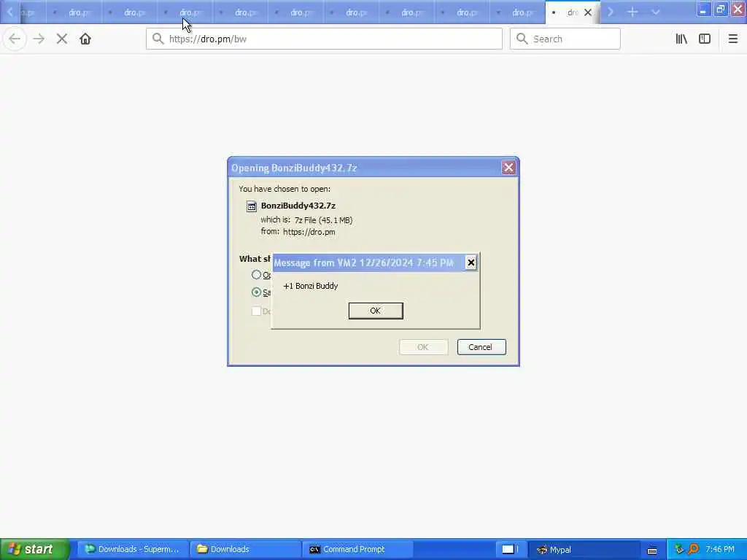Cancel the BonziBuddy432.7z download dialog
Viewport: 747px width, 560px height.
tap(481, 347)
